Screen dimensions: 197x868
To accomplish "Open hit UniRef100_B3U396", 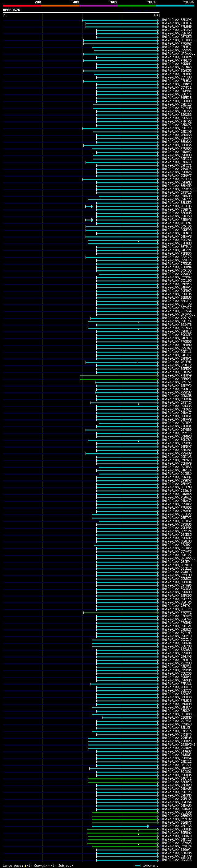I will [176, 20].
